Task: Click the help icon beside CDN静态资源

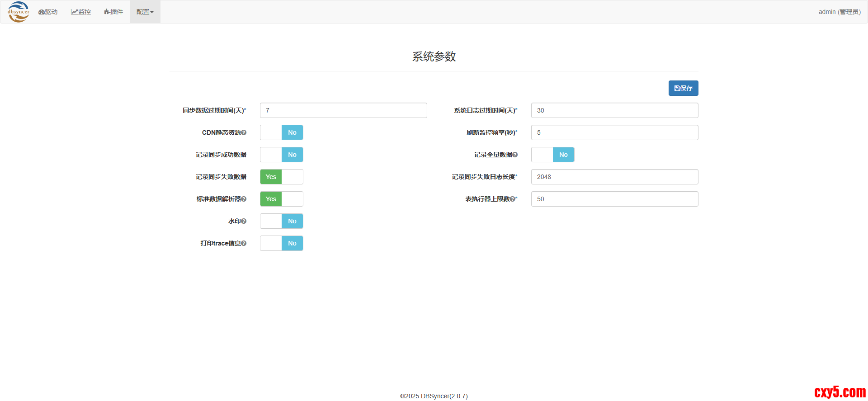Action: [x=244, y=132]
